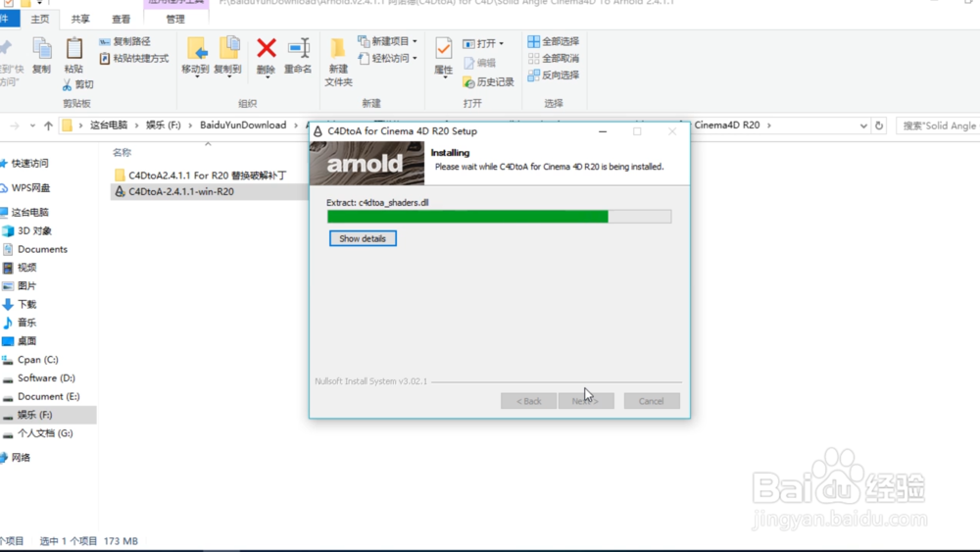Click Invert selection (反向选择)

[x=554, y=75]
